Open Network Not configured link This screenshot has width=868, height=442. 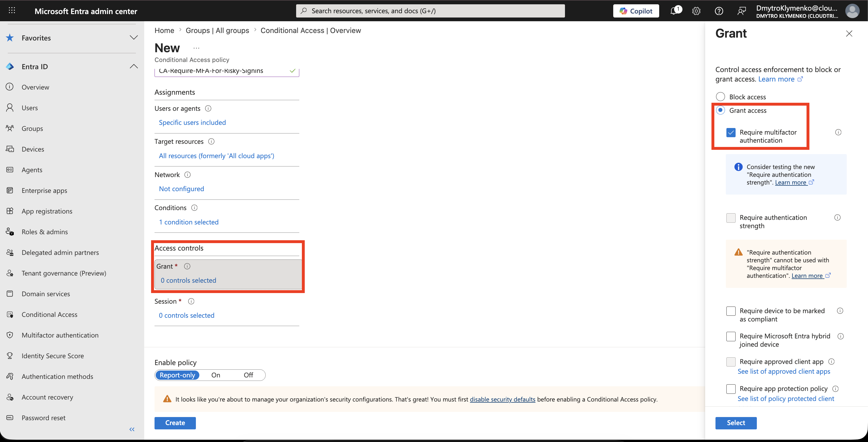click(181, 189)
